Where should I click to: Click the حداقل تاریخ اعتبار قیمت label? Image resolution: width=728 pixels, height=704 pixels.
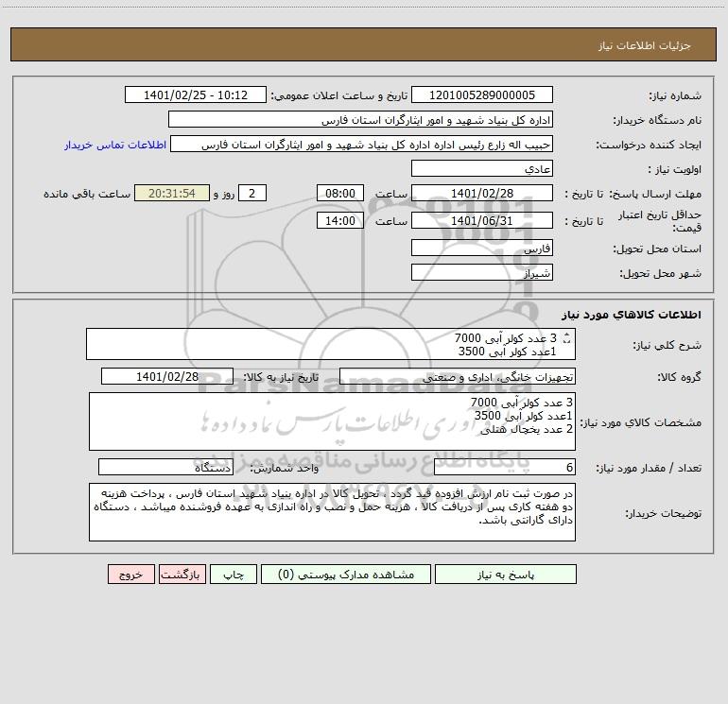click(660, 221)
